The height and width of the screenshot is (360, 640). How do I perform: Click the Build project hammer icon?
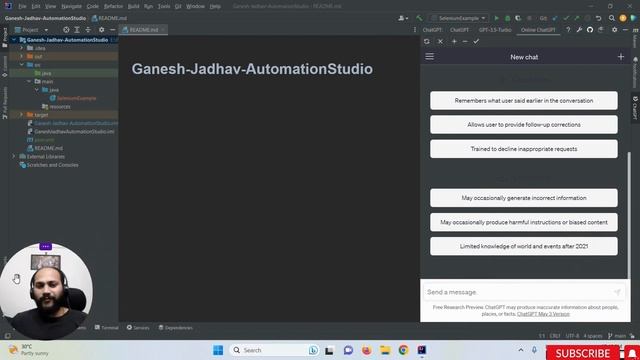(419, 18)
